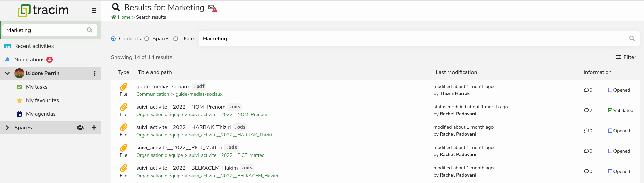Open Notifications in the sidebar
The image size is (644, 183).
pyautogui.click(x=29, y=60)
